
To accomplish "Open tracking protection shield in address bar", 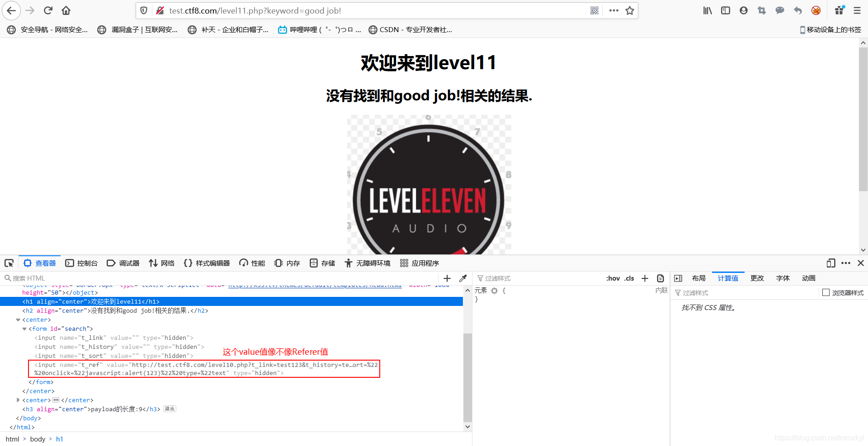I will 144,10.
